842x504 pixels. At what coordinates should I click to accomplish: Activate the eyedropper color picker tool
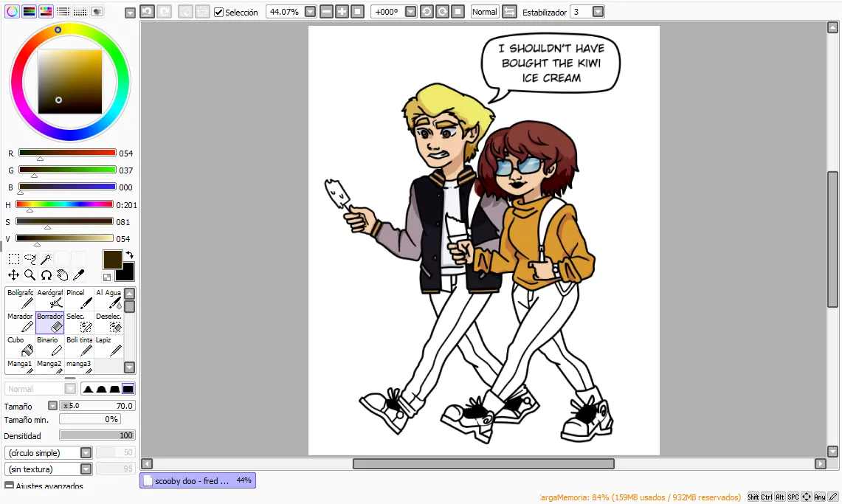click(78, 275)
